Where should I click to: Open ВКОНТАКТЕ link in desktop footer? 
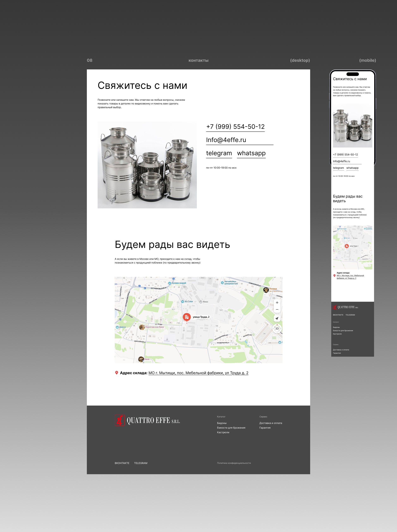tap(122, 463)
